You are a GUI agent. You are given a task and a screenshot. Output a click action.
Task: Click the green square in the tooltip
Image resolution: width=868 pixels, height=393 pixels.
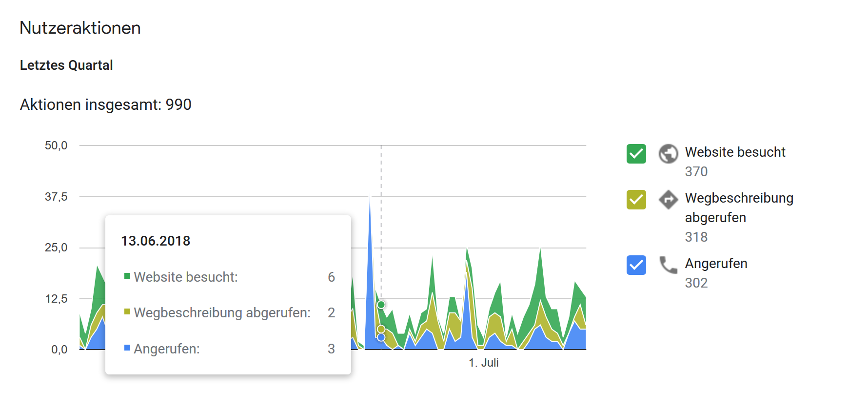[127, 276]
